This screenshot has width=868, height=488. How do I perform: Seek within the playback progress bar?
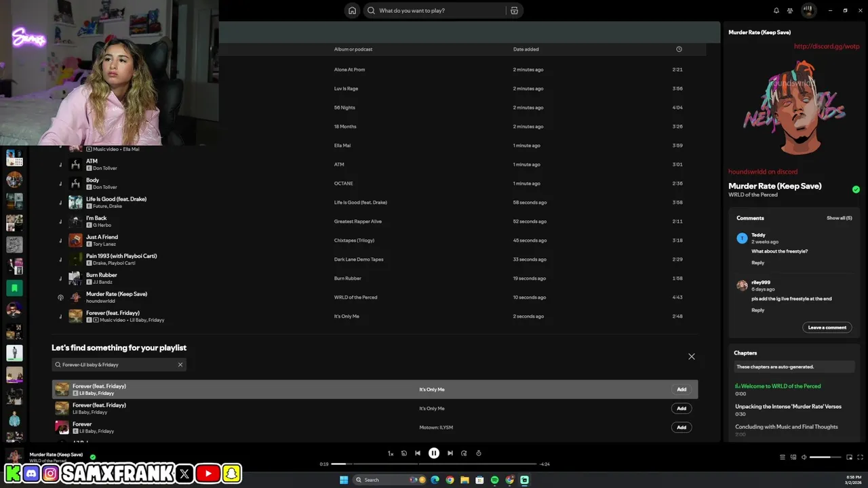click(x=434, y=464)
